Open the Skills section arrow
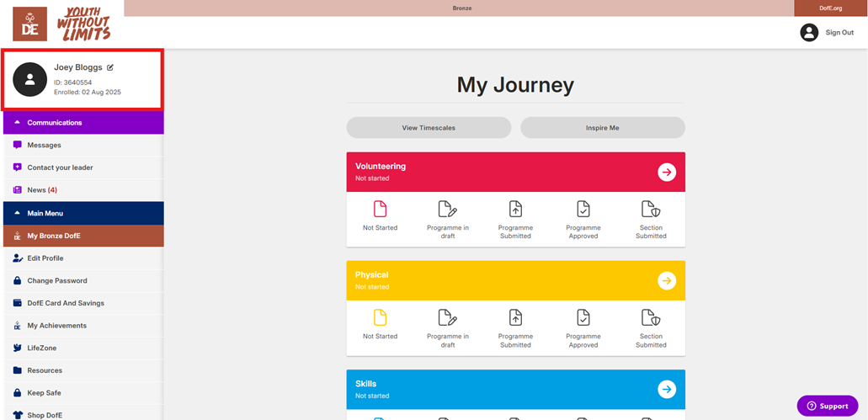This screenshot has height=420, width=868. click(x=667, y=389)
